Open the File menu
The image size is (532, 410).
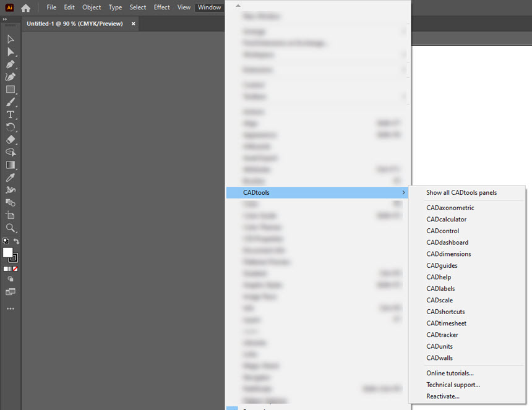point(51,7)
